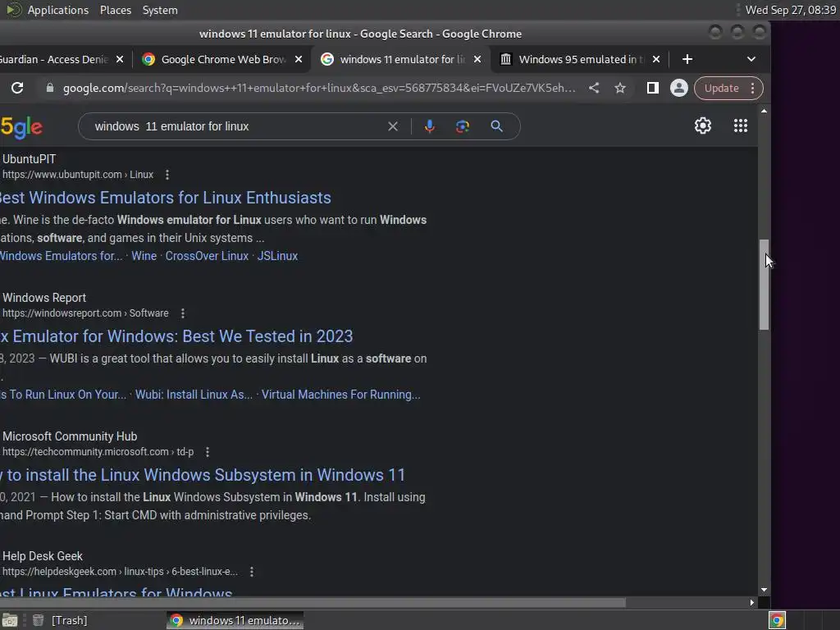
Task: Click the helpdeskgeek.com breadcrumb URL
Action: click(x=120, y=572)
